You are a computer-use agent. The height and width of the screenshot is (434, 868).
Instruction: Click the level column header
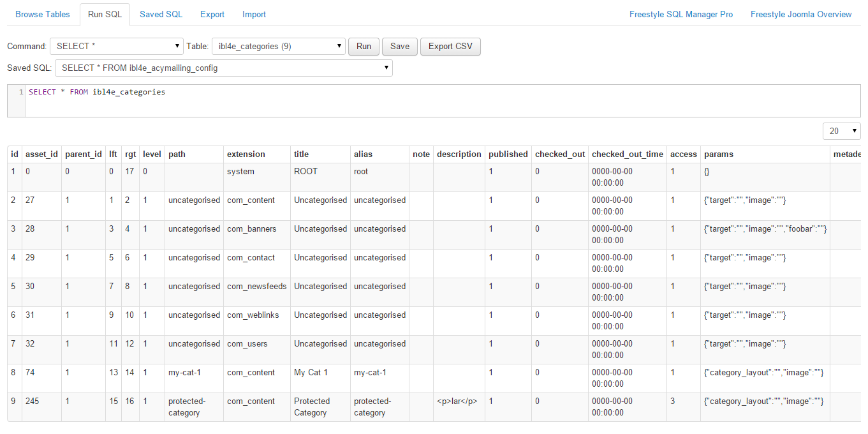(152, 154)
